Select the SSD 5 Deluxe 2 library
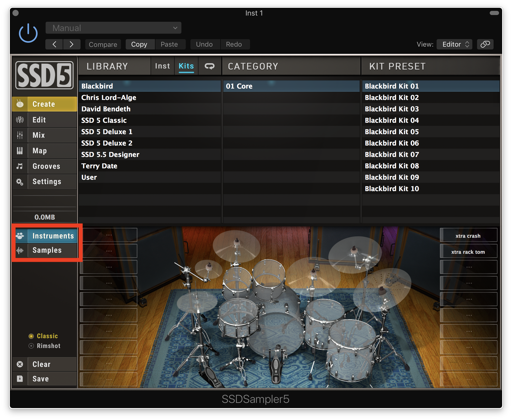 [150, 143]
